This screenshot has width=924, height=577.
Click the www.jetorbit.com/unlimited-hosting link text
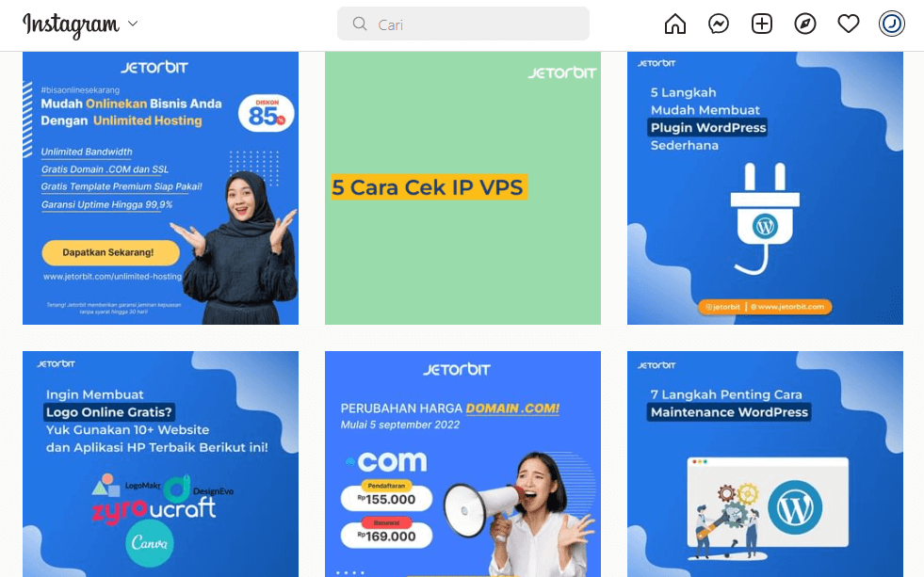(x=112, y=276)
